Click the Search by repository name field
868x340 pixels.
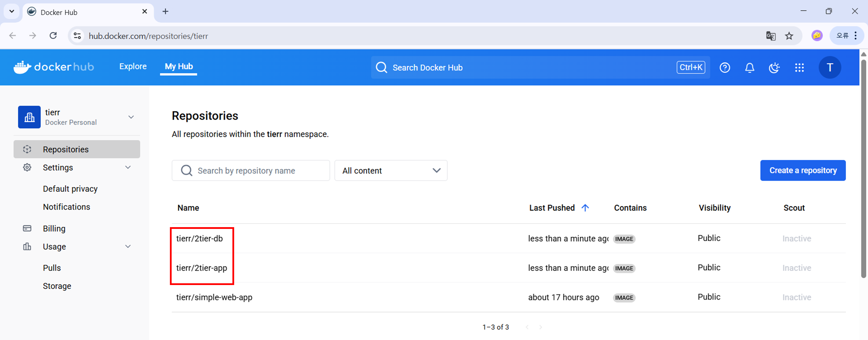pos(251,170)
